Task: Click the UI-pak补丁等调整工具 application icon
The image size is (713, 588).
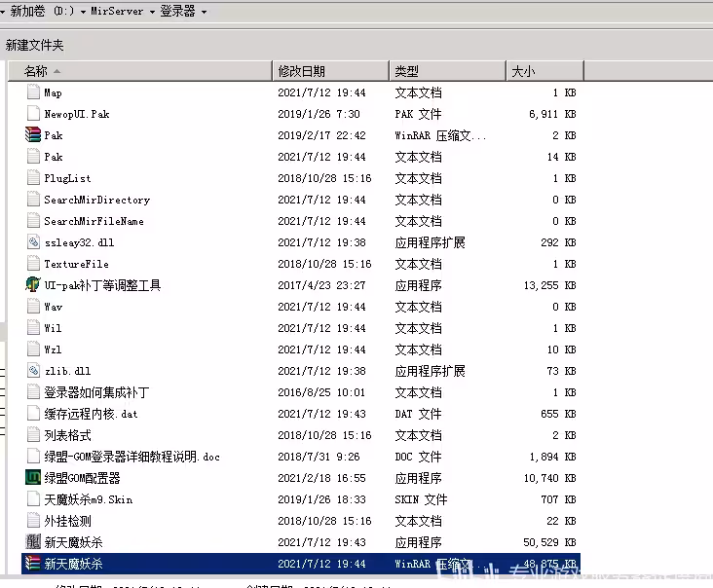Action: pyautogui.click(x=33, y=284)
